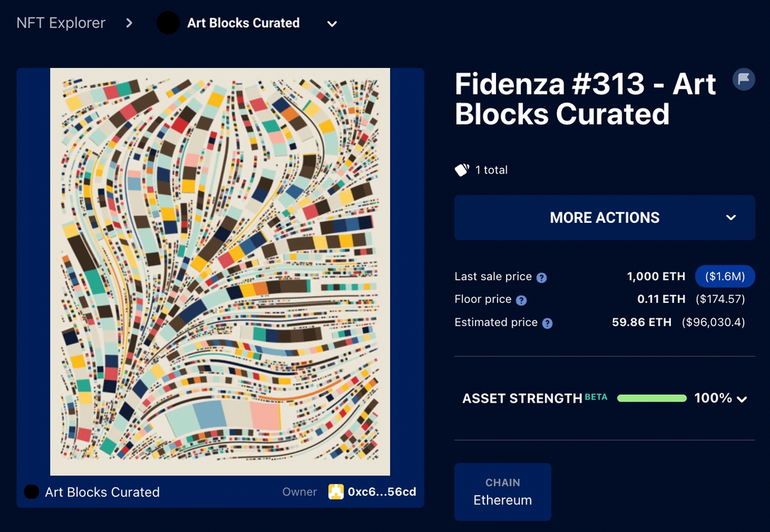The width and height of the screenshot is (770, 532).
Task: Click the Estimated price help icon
Action: (547, 323)
